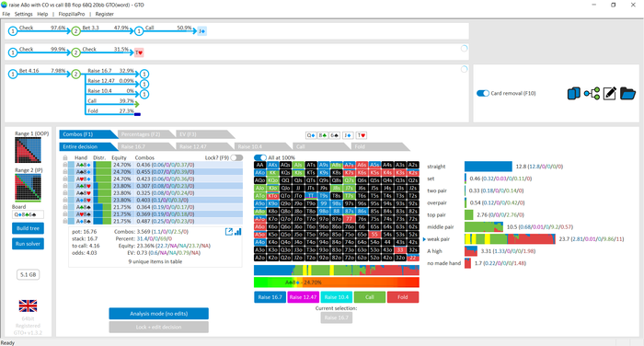Viewport: 644px width, 346px height.
Task: Select the Entire decision tab
Action: click(x=86, y=146)
